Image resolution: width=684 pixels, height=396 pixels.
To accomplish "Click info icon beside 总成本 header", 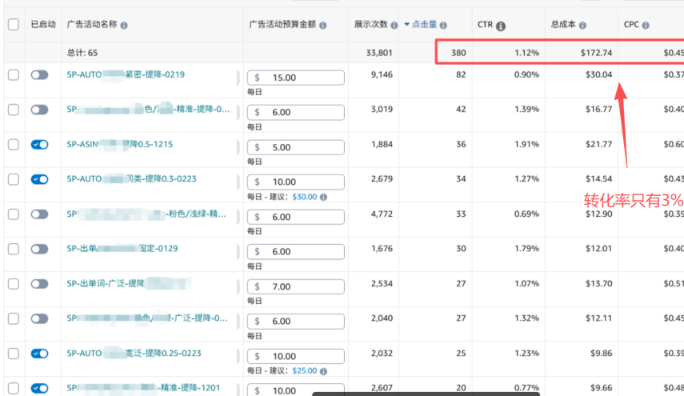I will click(x=582, y=25).
